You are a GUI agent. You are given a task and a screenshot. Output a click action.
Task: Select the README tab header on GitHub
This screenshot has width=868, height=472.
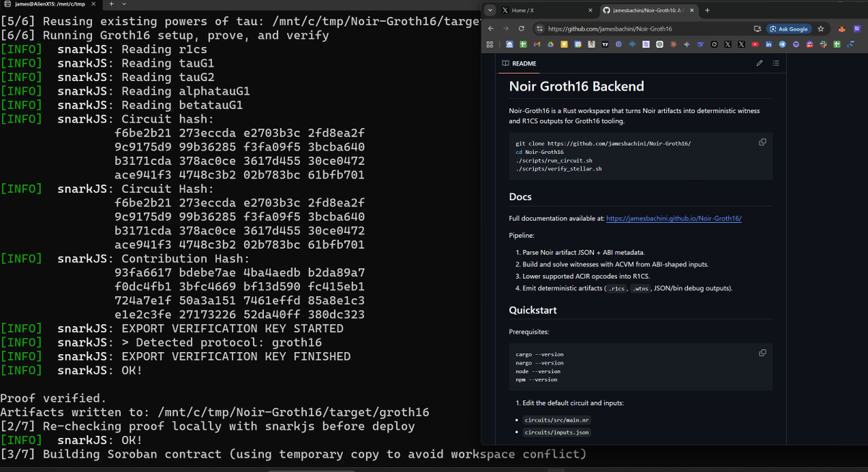click(519, 64)
